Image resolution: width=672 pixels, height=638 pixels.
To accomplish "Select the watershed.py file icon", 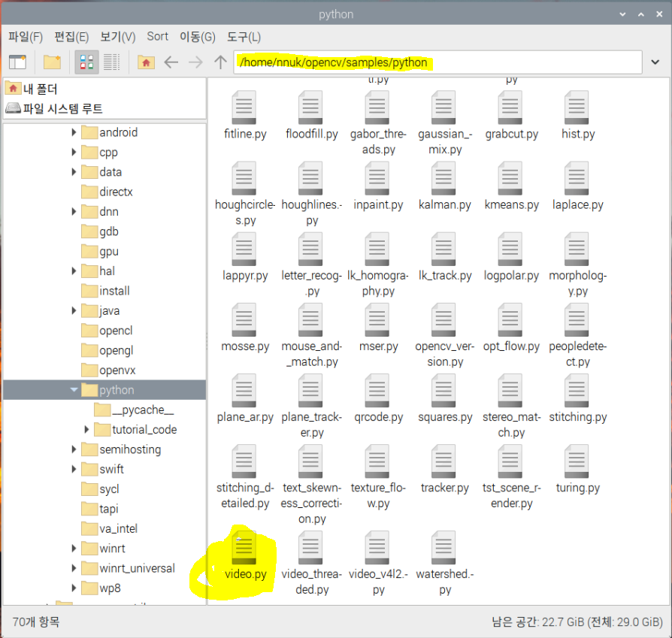I will point(443,547).
